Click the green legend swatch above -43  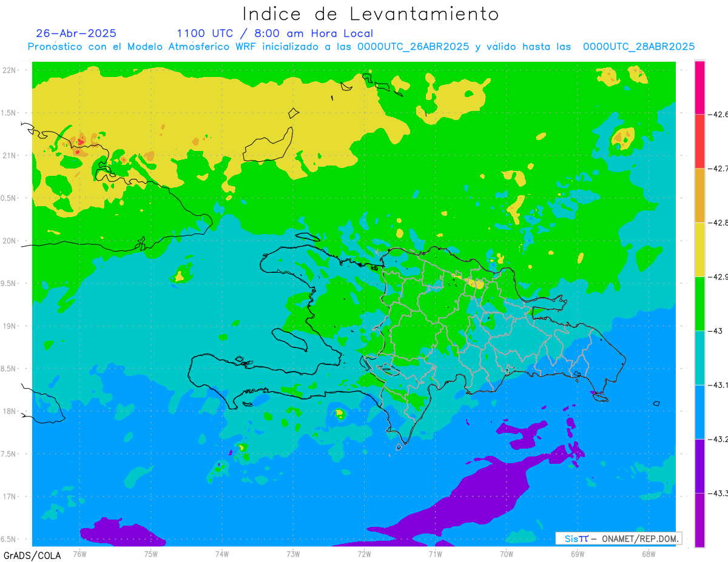699,303
